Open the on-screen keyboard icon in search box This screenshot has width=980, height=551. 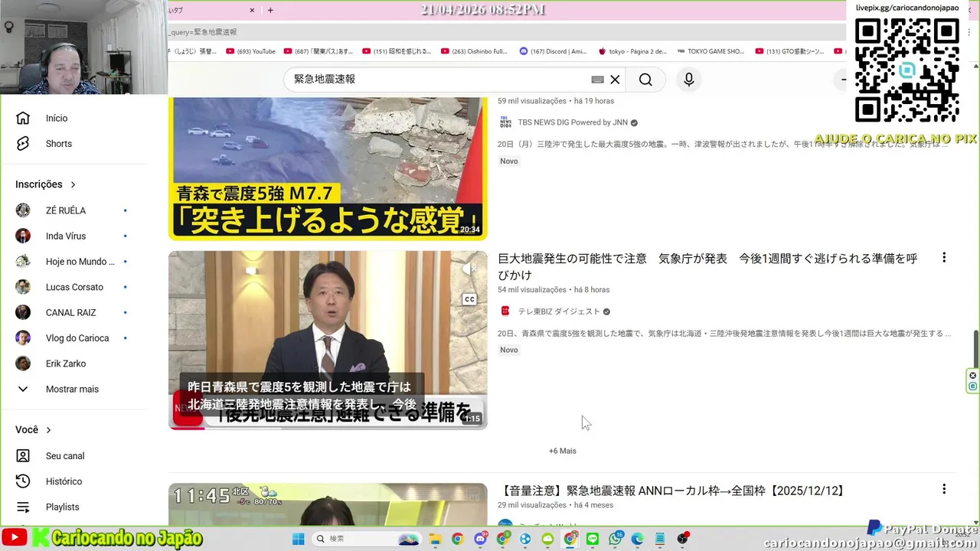point(597,80)
